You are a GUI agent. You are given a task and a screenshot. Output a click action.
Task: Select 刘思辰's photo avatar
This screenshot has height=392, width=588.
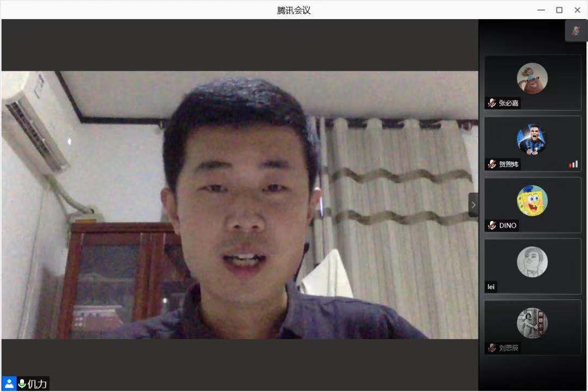[x=532, y=323]
